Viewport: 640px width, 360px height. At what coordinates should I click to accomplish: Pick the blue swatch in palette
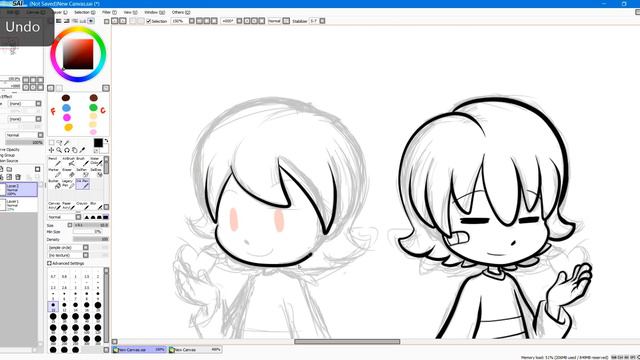tap(66, 108)
